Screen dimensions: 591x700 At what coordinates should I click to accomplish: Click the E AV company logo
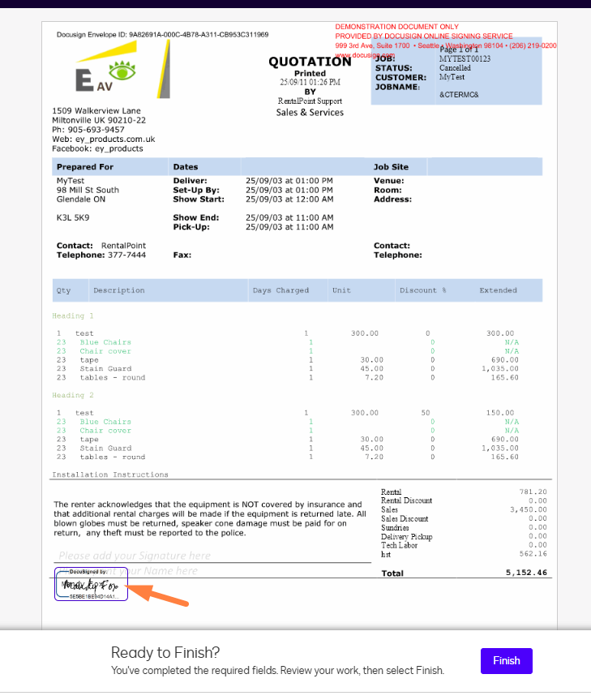pyautogui.click(x=122, y=69)
